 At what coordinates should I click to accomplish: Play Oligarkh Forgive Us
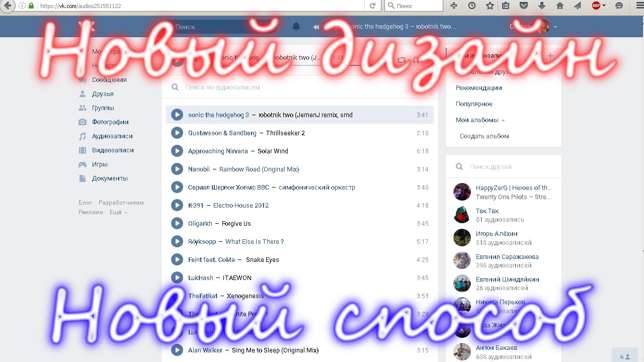coord(177,223)
